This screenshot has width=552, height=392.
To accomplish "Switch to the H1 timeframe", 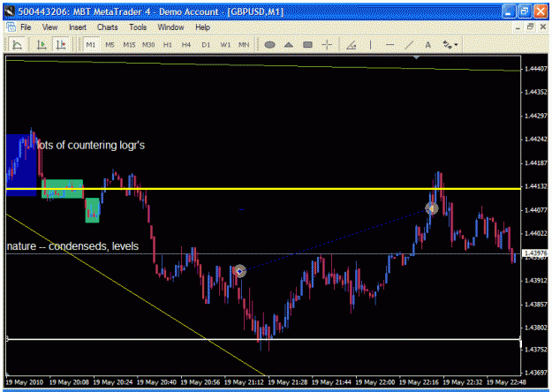I will coord(168,45).
